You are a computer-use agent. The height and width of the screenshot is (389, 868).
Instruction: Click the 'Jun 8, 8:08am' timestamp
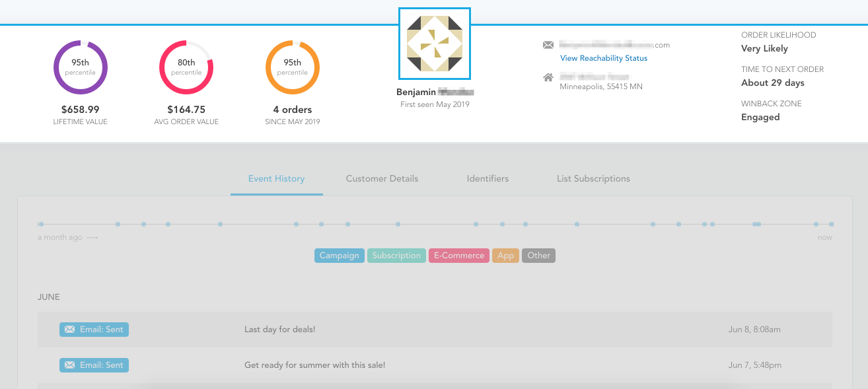(x=754, y=330)
